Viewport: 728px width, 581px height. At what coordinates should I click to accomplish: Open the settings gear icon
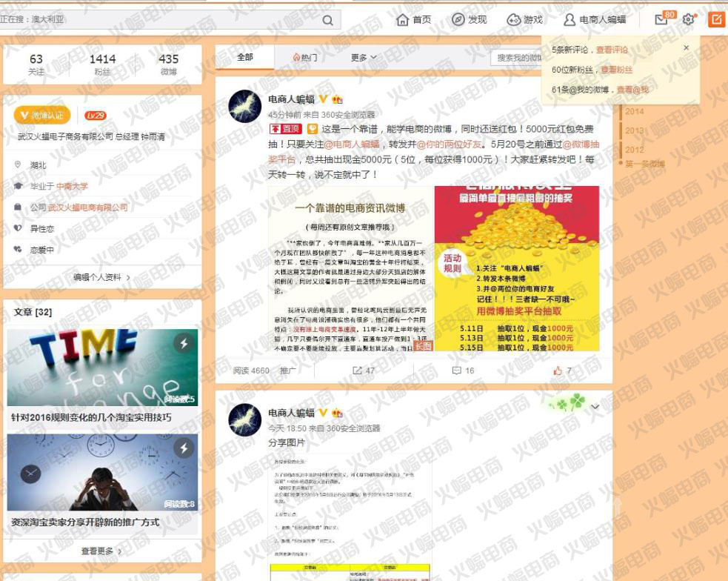click(689, 19)
